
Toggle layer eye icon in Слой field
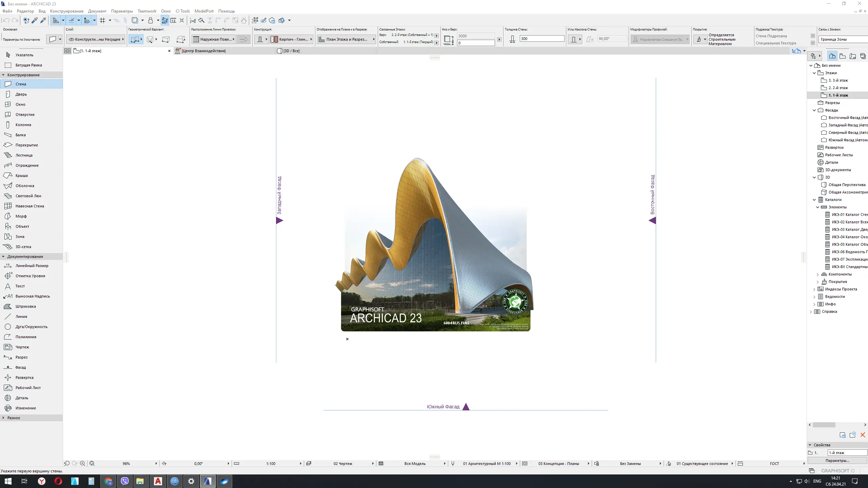(72, 39)
